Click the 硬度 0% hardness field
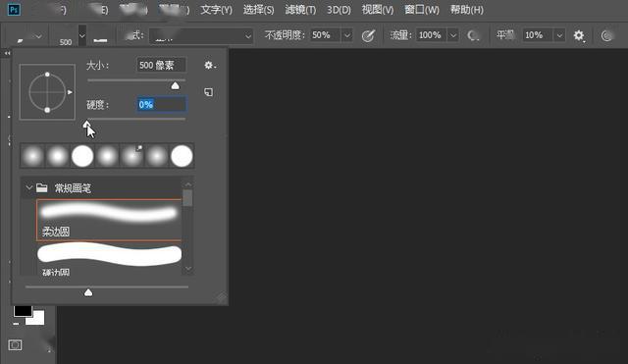628x364 pixels. 161,105
